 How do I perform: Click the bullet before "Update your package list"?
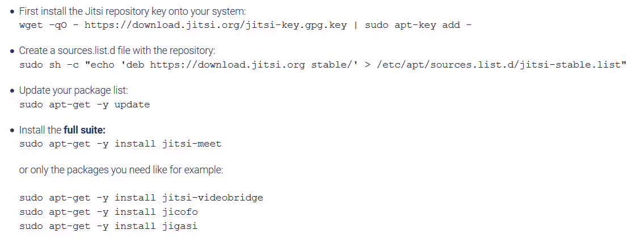point(12,91)
